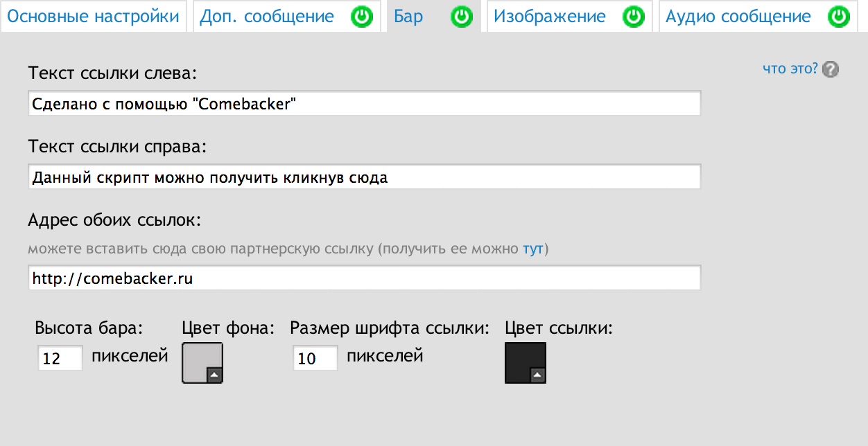Open the Основные настройки tab
The image size is (868, 446).
click(94, 17)
